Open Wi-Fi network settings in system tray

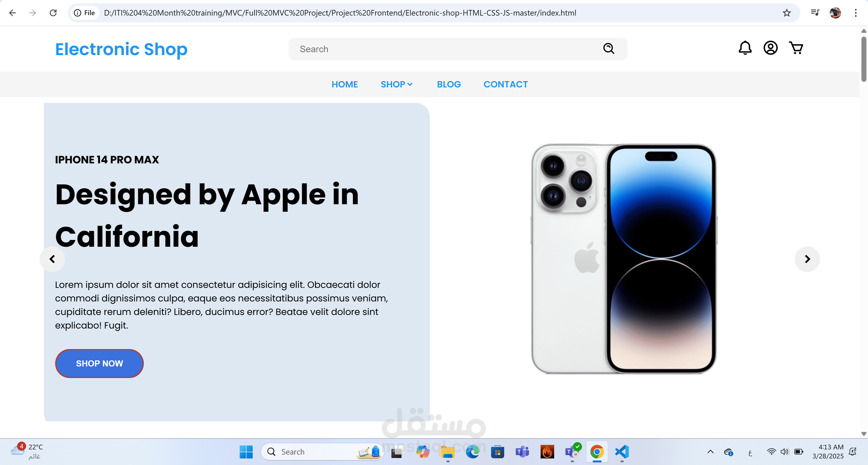click(771, 452)
